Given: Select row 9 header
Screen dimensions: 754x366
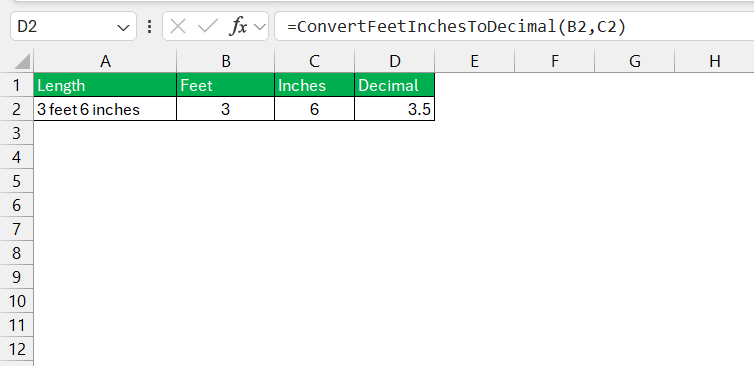Looking at the screenshot, I should (x=17, y=278).
